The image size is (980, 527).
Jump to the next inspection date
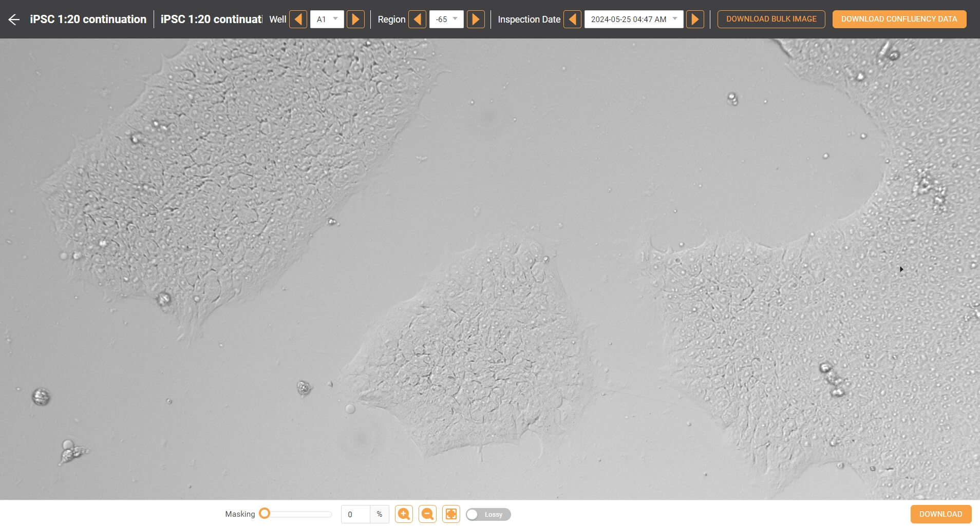coord(695,19)
